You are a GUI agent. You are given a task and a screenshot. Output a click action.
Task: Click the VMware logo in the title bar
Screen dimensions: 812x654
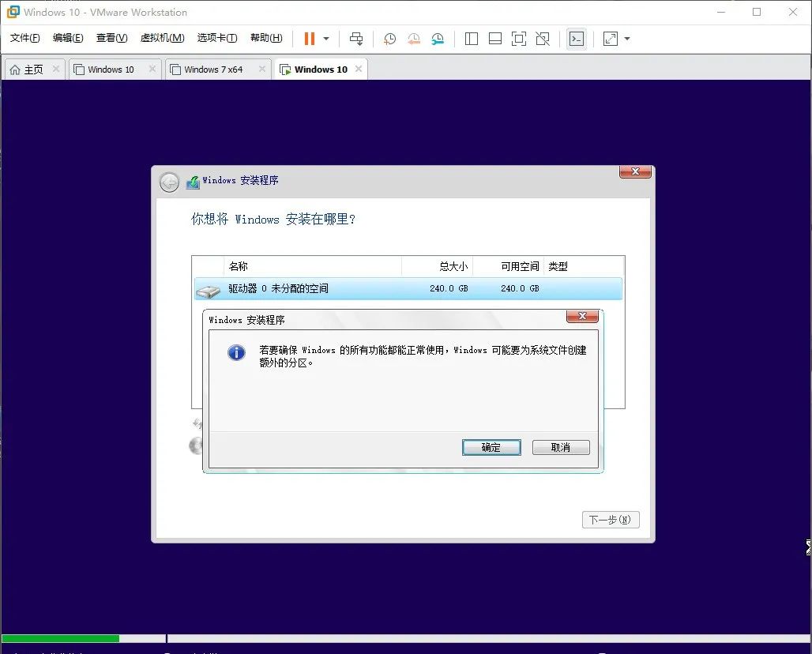tap(11, 12)
